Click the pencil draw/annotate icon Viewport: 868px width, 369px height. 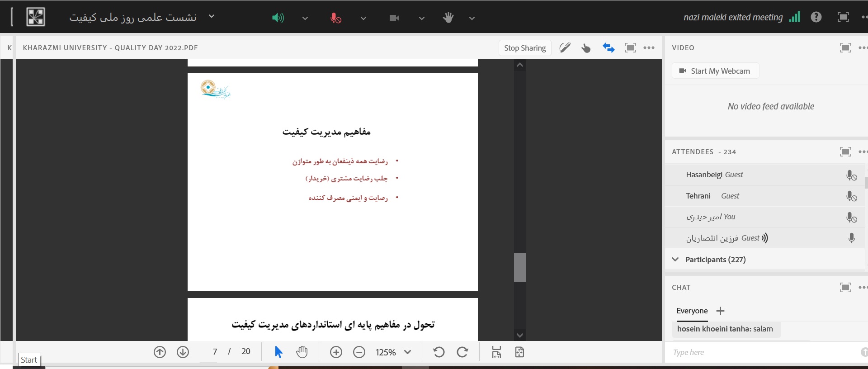coord(565,47)
